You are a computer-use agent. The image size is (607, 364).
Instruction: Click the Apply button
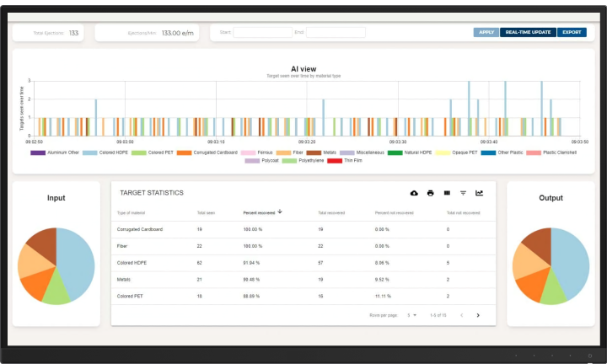(486, 33)
